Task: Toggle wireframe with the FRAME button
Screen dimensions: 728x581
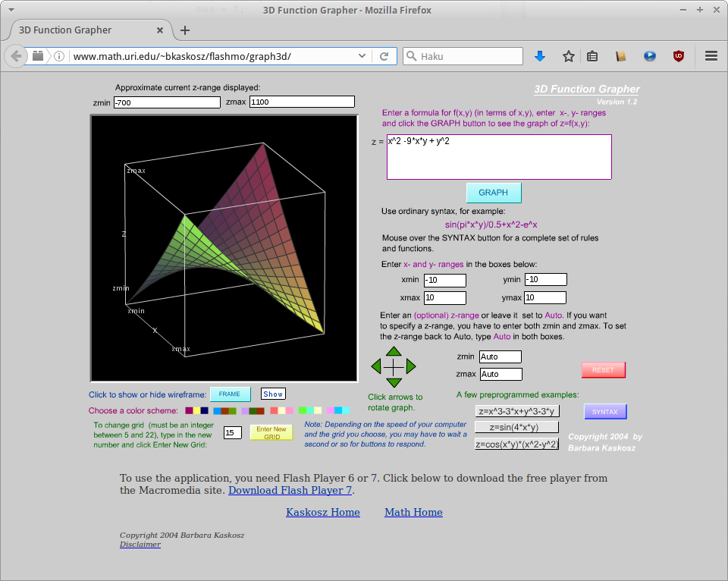Action: click(230, 394)
